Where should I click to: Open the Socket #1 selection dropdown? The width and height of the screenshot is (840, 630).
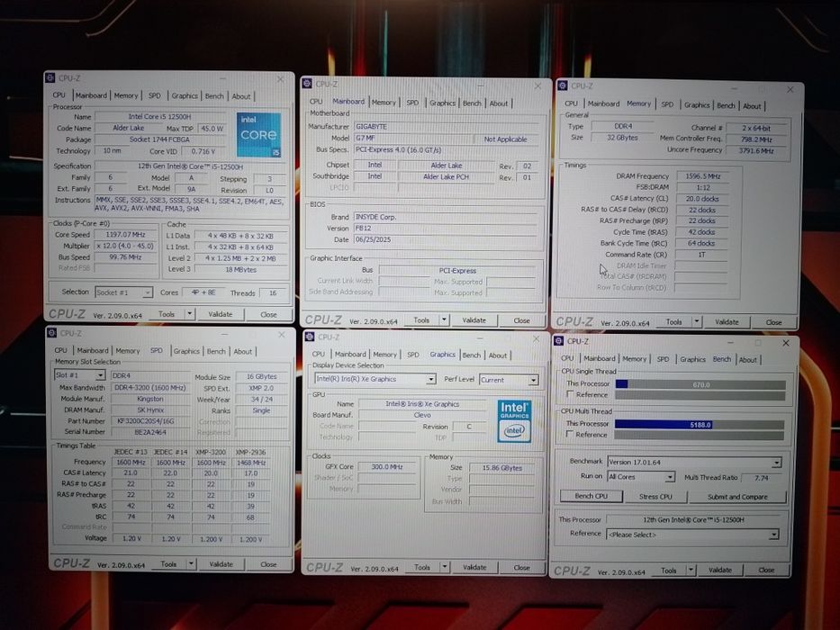(x=123, y=292)
